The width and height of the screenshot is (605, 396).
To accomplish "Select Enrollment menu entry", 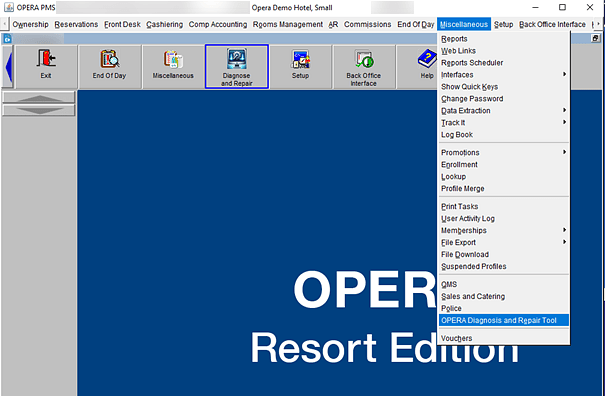I will (x=504, y=164).
